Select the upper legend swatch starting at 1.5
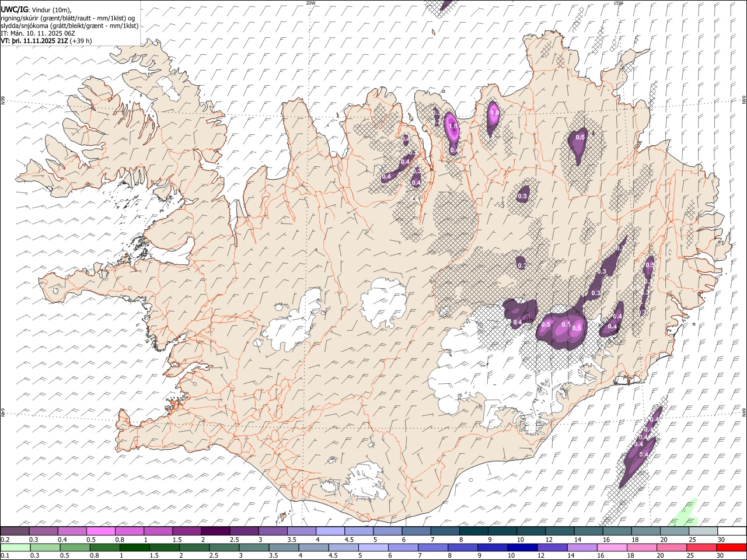The height and width of the screenshot is (560, 747). (187, 531)
